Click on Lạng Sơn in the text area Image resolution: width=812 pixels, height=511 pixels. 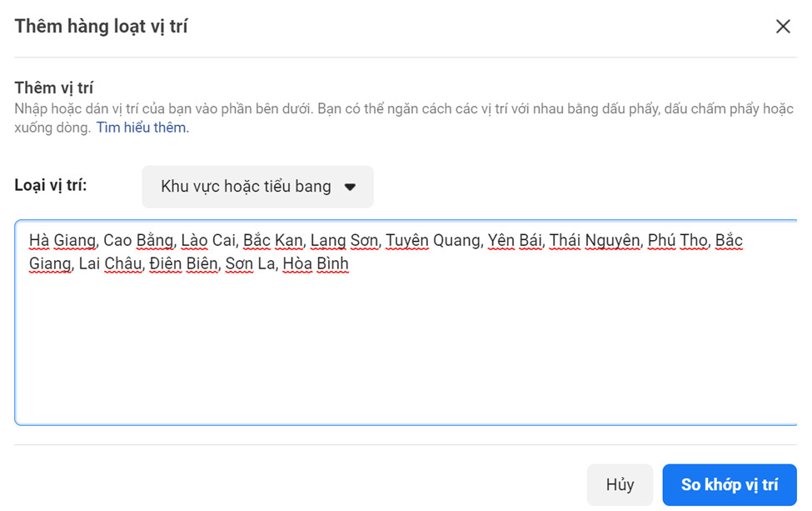pos(344,240)
